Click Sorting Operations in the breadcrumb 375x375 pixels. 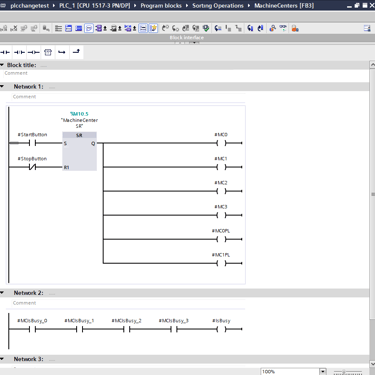pos(218,6)
